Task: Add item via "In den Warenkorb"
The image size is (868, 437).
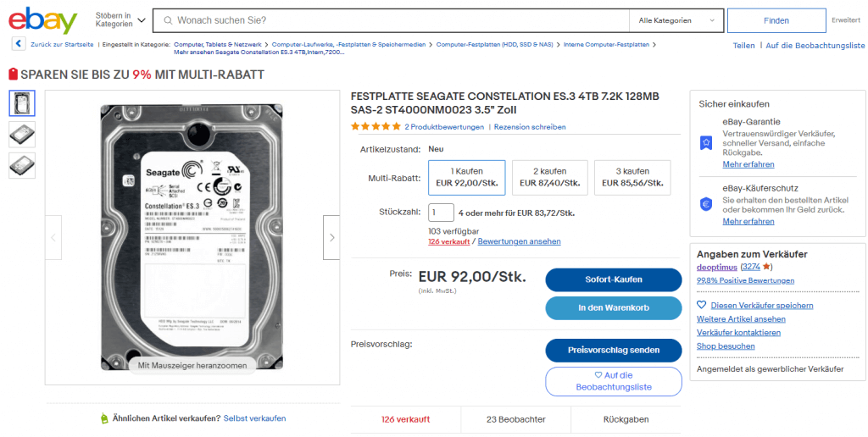Action: (613, 308)
